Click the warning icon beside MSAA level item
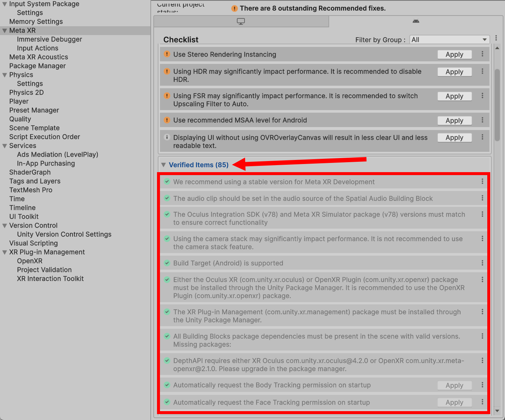The image size is (505, 420). (x=167, y=120)
